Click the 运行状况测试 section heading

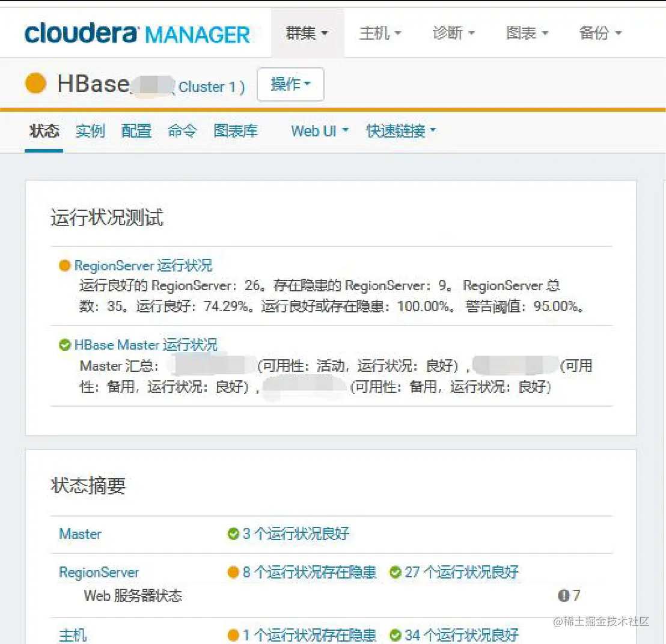point(107,218)
